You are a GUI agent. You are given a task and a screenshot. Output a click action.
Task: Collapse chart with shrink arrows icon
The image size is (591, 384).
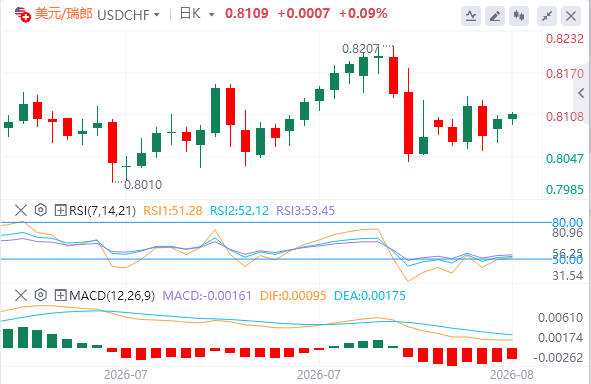(x=547, y=16)
